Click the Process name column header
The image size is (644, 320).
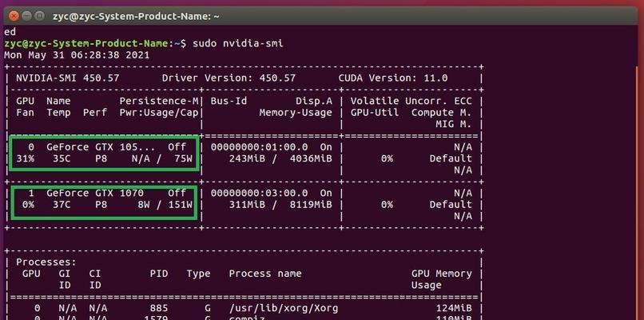point(265,274)
